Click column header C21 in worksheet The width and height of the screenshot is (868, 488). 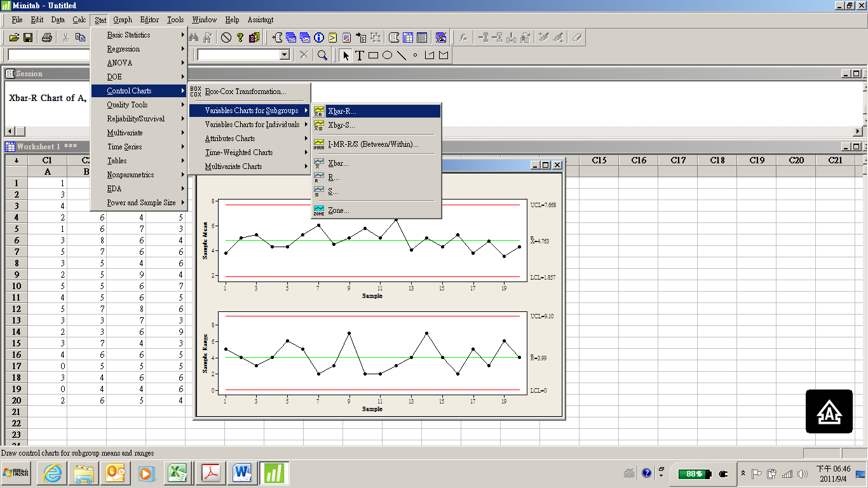[836, 160]
